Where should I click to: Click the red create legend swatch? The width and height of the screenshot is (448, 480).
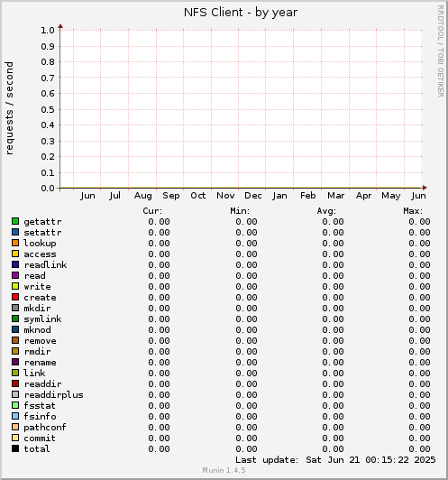pyautogui.click(x=15, y=297)
